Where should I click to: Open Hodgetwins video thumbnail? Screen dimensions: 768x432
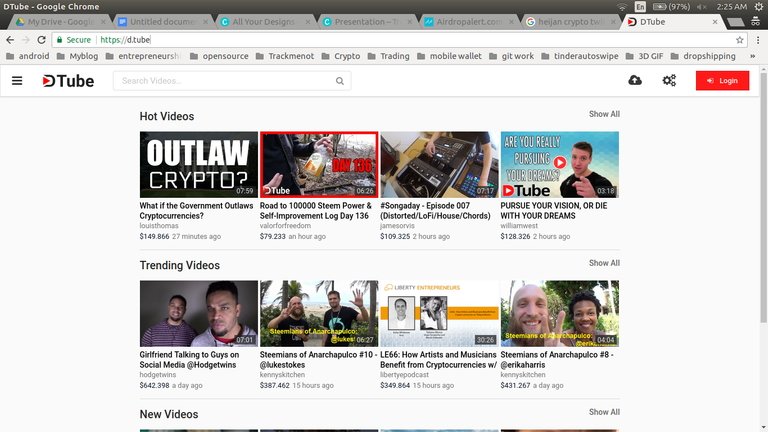click(x=199, y=313)
